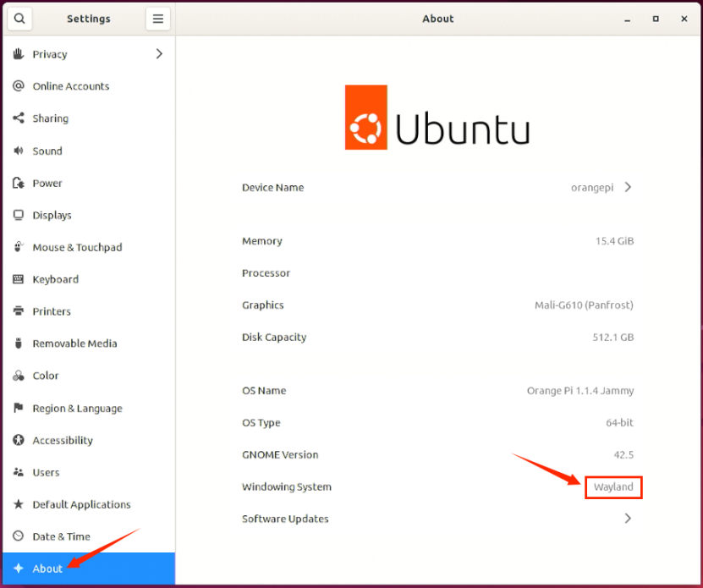The height and width of the screenshot is (588, 703).
Task: Click the Sharing icon in sidebar
Action: point(19,118)
